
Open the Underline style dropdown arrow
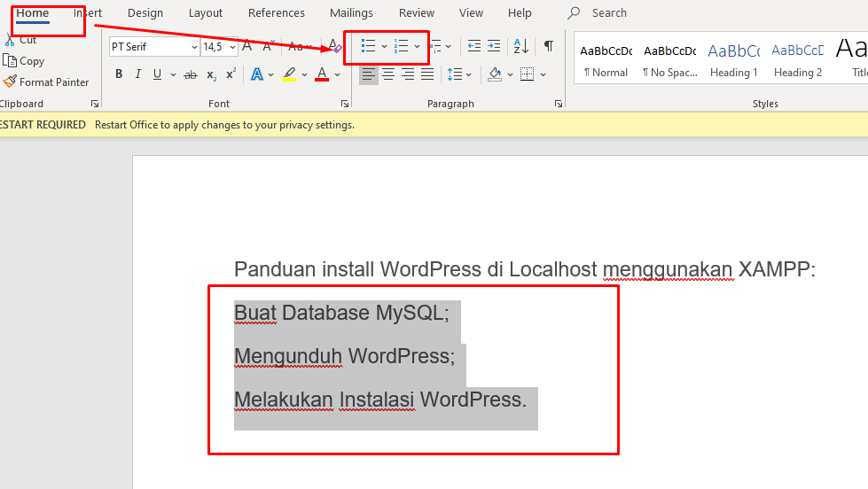[x=173, y=74]
